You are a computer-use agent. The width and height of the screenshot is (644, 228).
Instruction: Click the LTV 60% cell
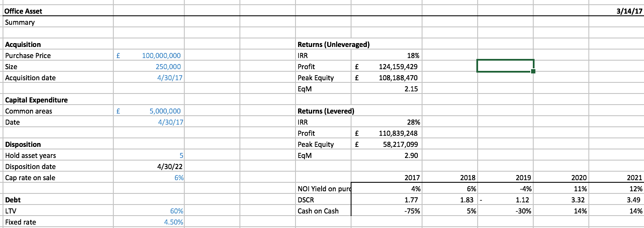[x=148, y=211]
